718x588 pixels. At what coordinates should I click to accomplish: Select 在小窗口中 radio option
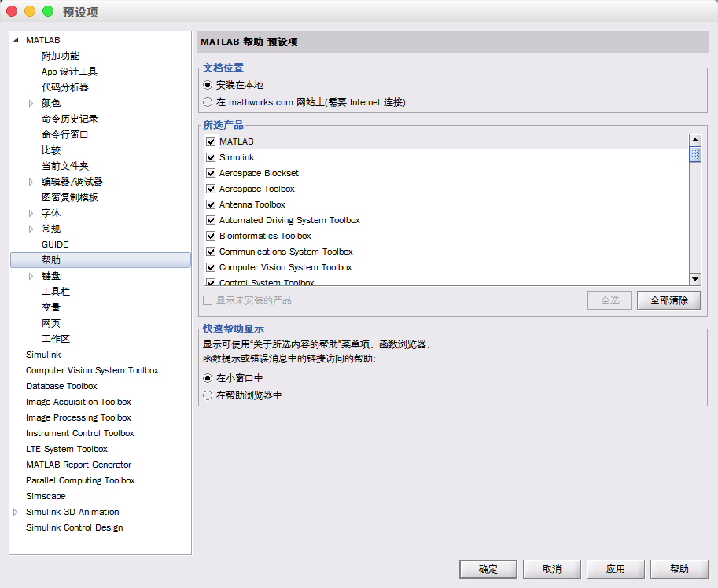point(208,378)
